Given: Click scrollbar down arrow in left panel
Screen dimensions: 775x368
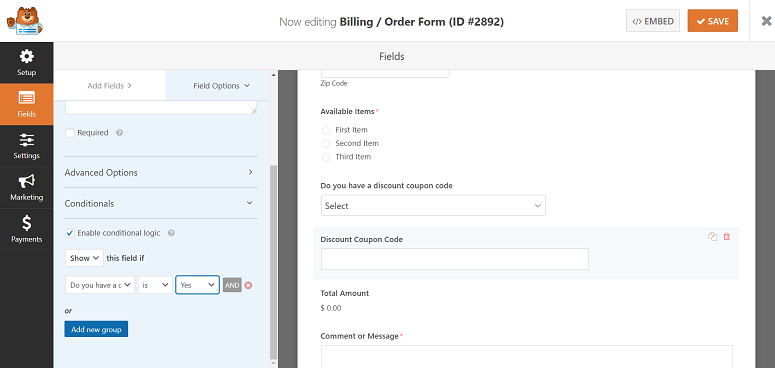Looking at the screenshot, I should point(273,364).
